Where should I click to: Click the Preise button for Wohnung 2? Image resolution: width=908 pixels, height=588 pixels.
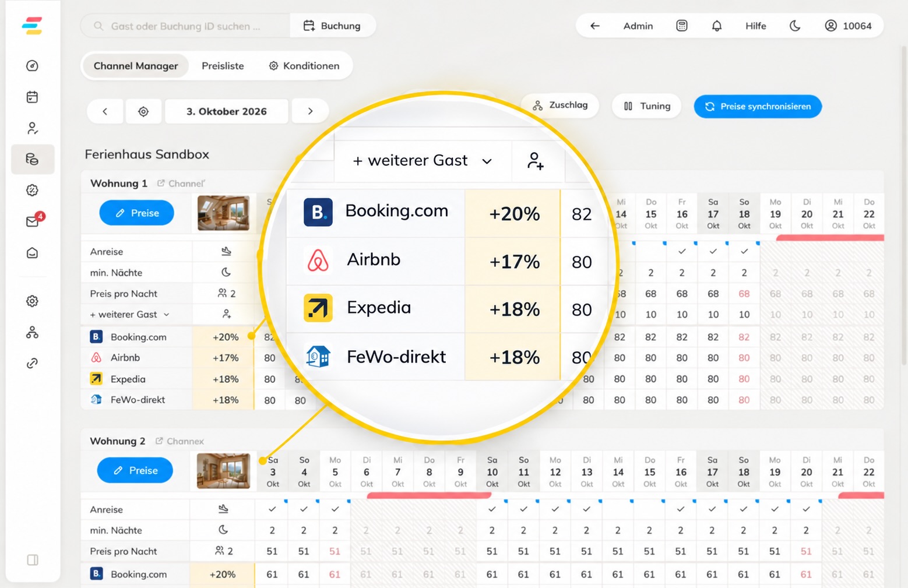(x=135, y=470)
